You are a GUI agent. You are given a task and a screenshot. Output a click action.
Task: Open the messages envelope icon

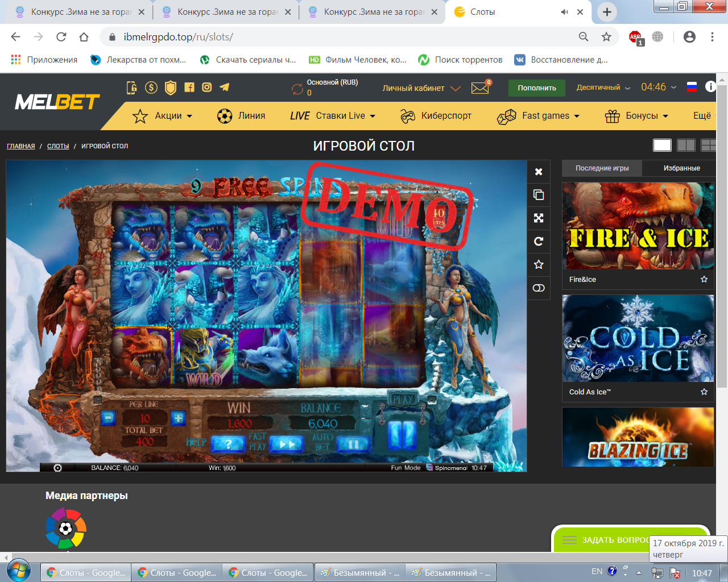(480, 88)
